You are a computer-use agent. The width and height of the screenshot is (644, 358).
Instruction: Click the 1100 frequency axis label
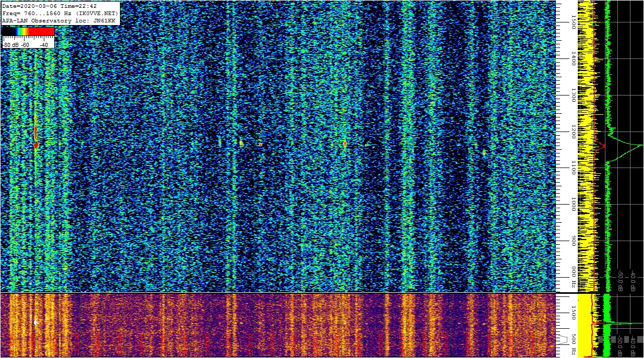pyautogui.click(x=574, y=168)
